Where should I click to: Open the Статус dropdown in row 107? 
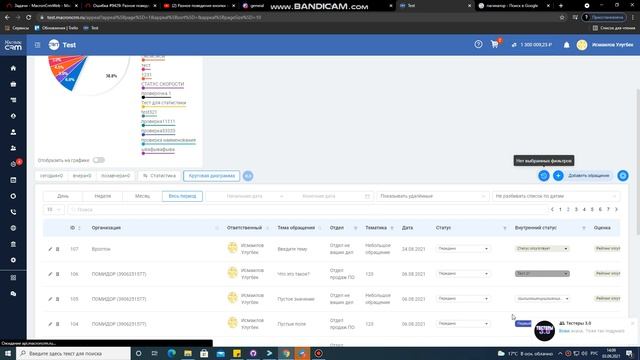462,249
